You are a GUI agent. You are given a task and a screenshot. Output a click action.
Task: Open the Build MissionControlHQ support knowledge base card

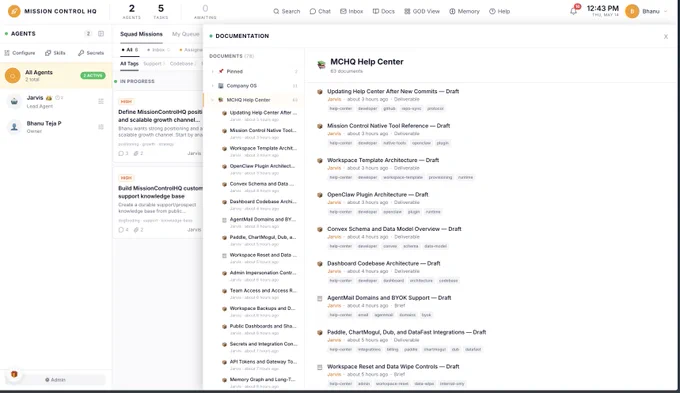coord(159,203)
